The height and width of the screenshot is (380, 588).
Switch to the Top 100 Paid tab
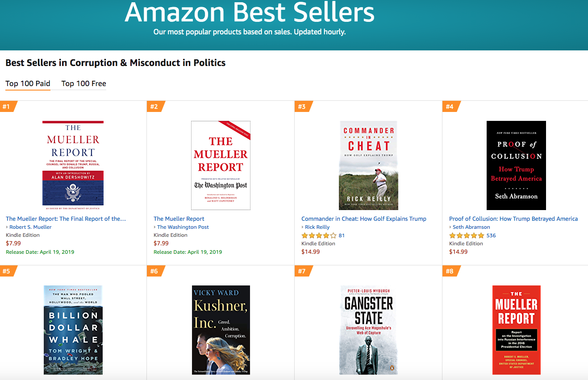(28, 83)
